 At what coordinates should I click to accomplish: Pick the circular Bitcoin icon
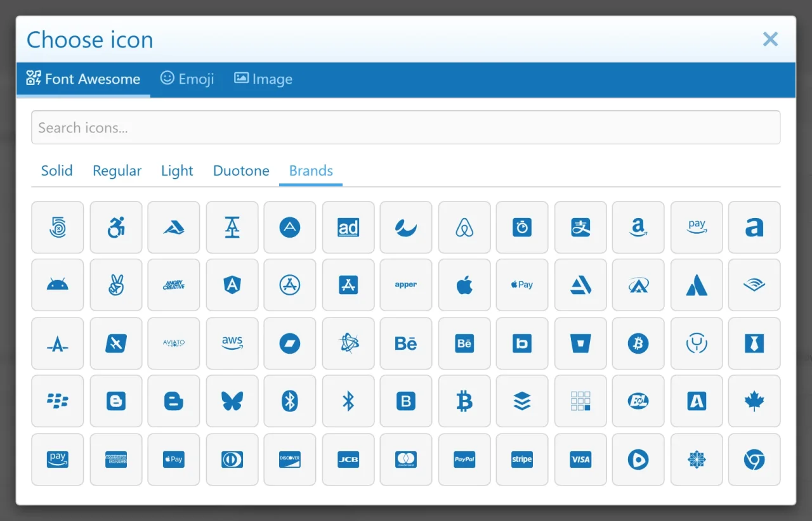coord(638,343)
